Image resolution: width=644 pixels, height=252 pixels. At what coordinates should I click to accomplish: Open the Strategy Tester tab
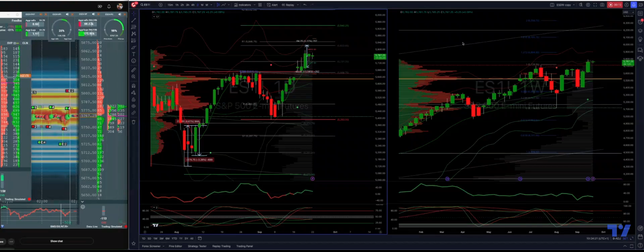197,246
